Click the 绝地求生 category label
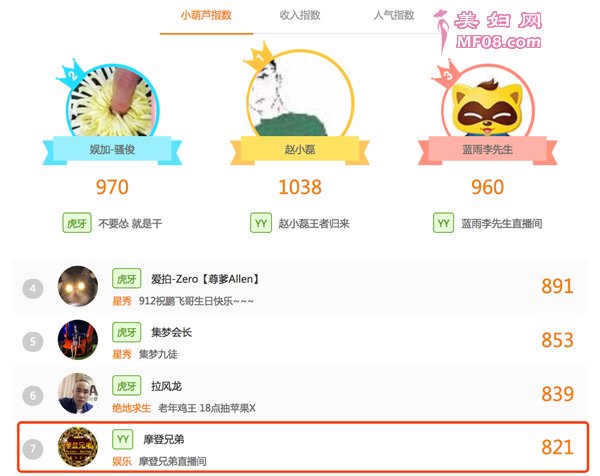The image size is (600, 476). tap(131, 408)
